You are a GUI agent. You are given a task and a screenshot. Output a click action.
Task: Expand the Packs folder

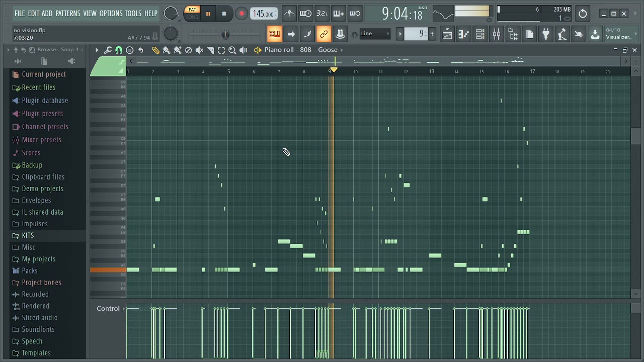tap(30, 270)
